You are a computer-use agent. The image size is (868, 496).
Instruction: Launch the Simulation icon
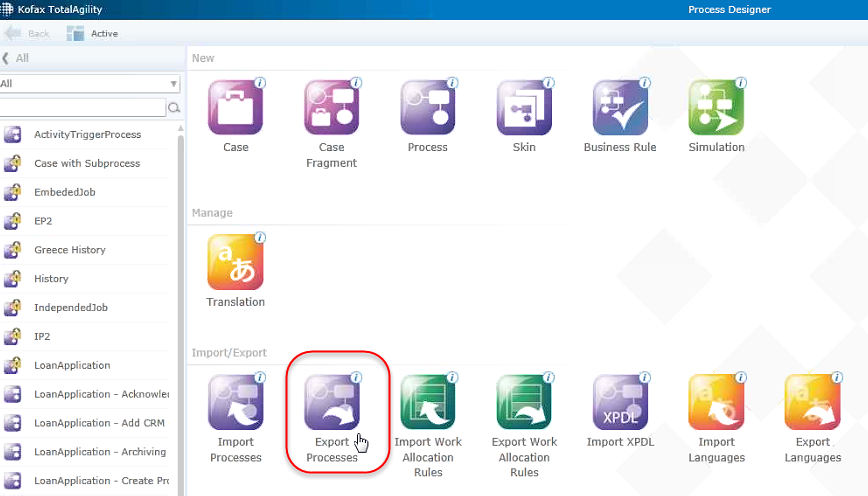[716, 108]
